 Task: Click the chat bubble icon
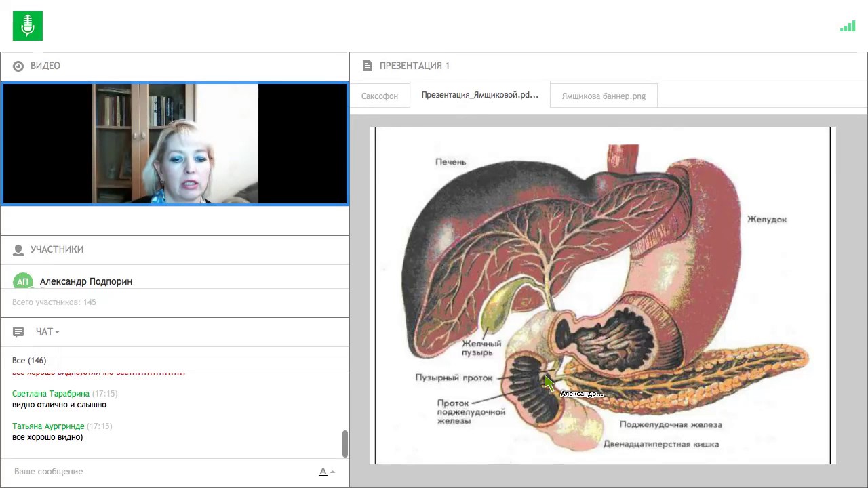pos(18,331)
